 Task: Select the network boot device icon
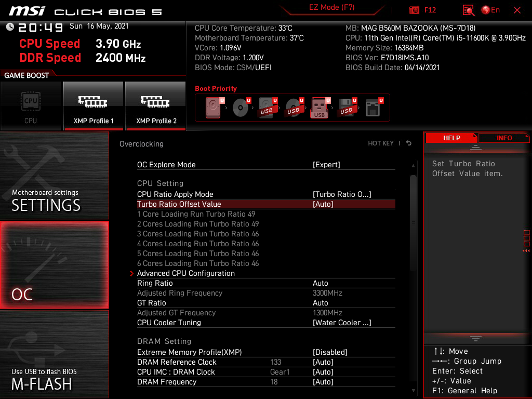pos(374,108)
